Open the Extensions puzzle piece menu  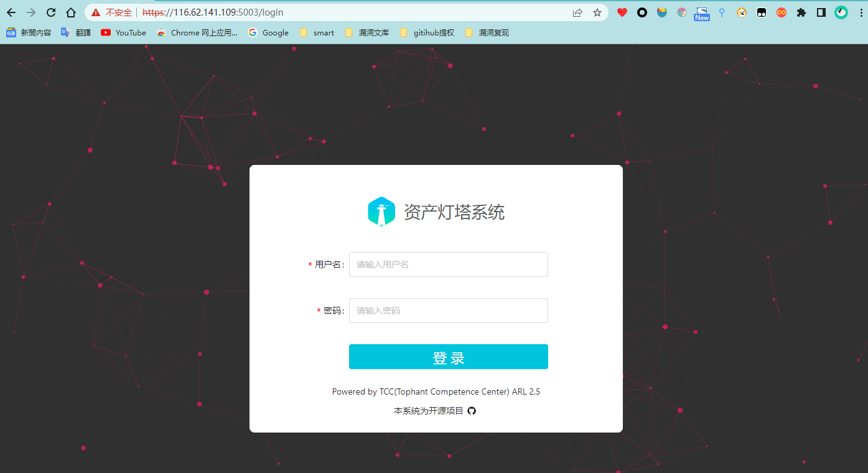[x=801, y=12]
